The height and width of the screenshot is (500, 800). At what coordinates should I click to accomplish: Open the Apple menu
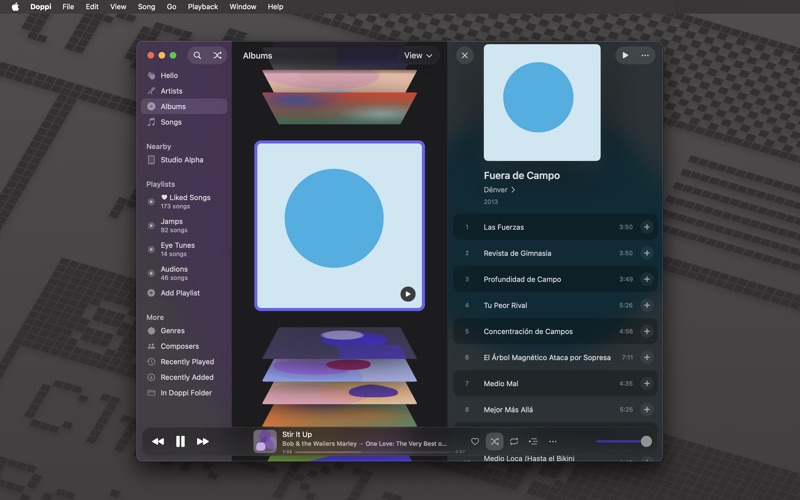[x=15, y=7]
